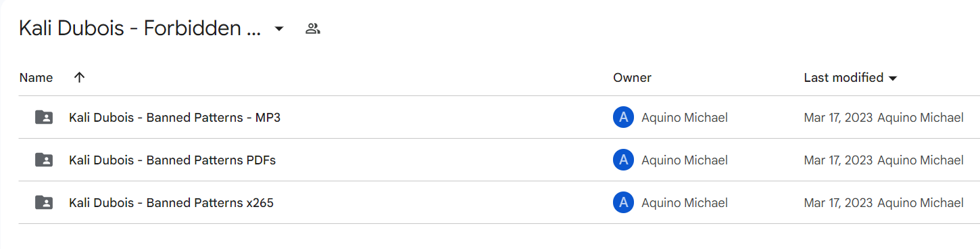Open Kali Dubois - Banned Patterns - MP3
This screenshot has height=249, width=980.
(174, 118)
